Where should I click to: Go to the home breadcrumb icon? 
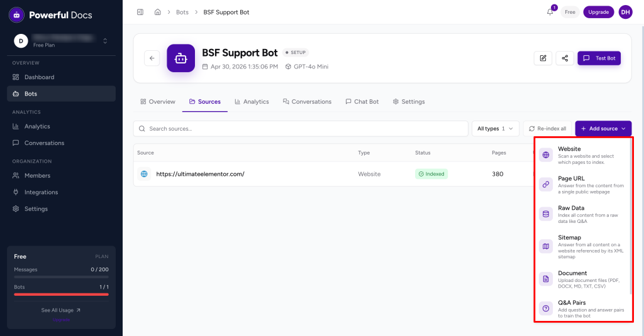[158, 12]
